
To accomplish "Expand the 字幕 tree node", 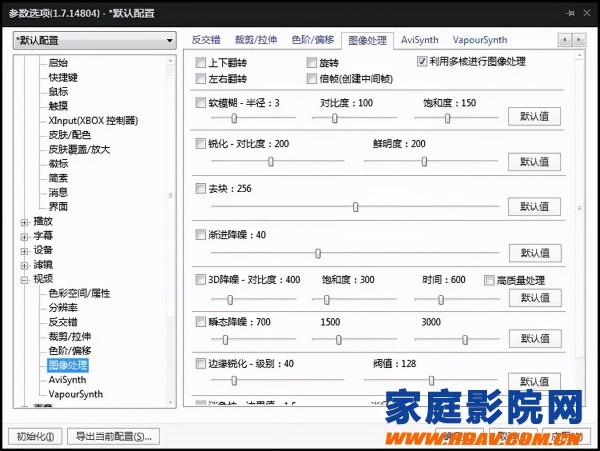I will [24, 236].
